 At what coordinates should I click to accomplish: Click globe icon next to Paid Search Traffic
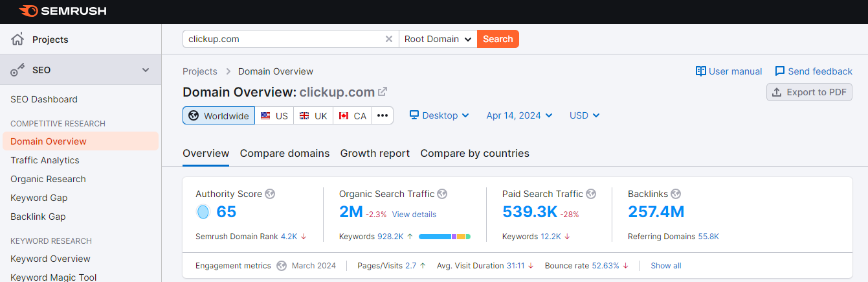pyautogui.click(x=591, y=194)
